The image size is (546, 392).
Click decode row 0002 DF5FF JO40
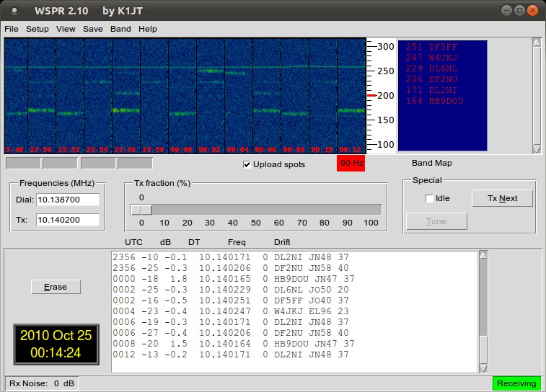tap(231, 300)
